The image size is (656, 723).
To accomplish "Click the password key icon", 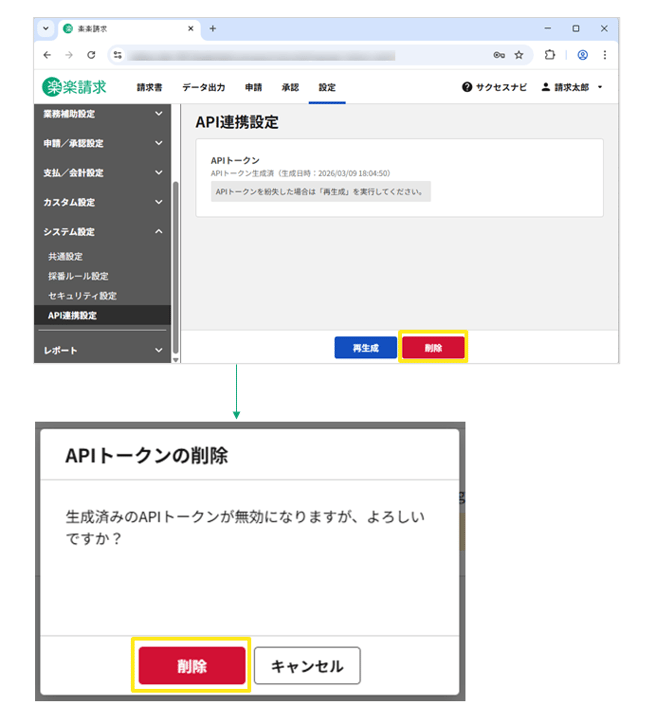I will click(499, 55).
